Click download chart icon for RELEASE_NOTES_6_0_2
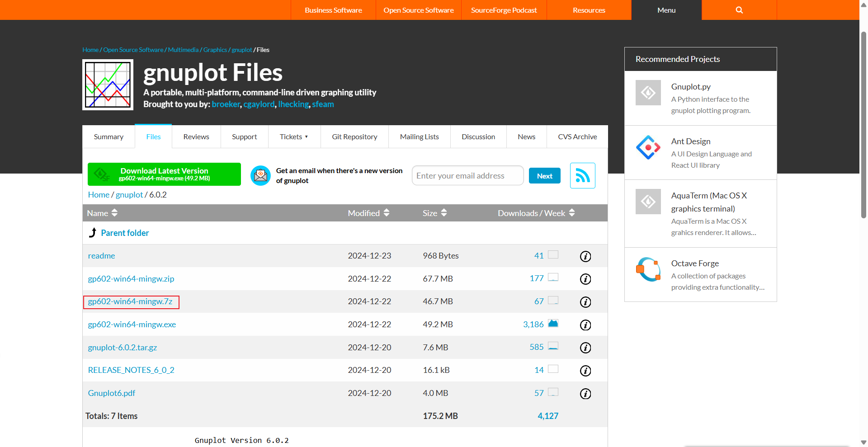This screenshot has height=447, width=868. tap(553, 369)
